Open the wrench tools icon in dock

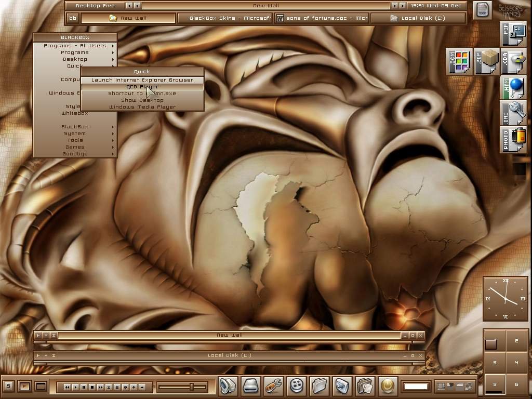[273, 386]
